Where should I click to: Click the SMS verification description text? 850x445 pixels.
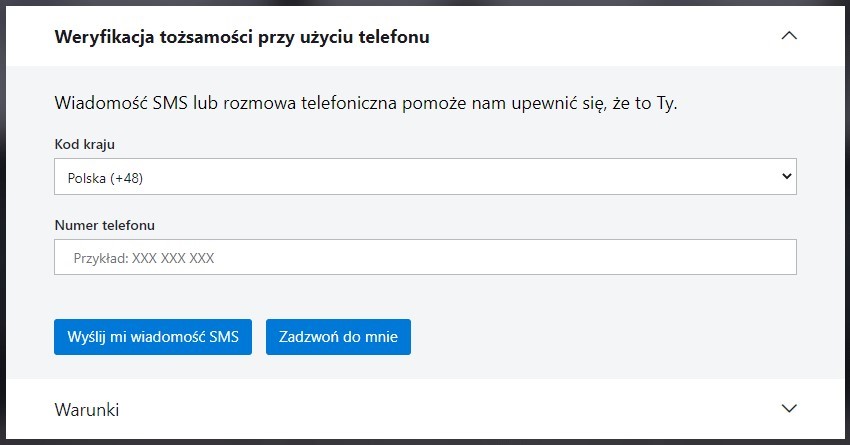click(x=365, y=103)
